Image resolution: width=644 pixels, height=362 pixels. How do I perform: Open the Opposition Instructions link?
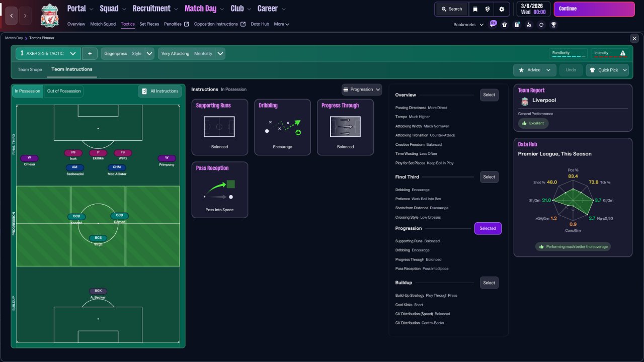(x=220, y=24)
